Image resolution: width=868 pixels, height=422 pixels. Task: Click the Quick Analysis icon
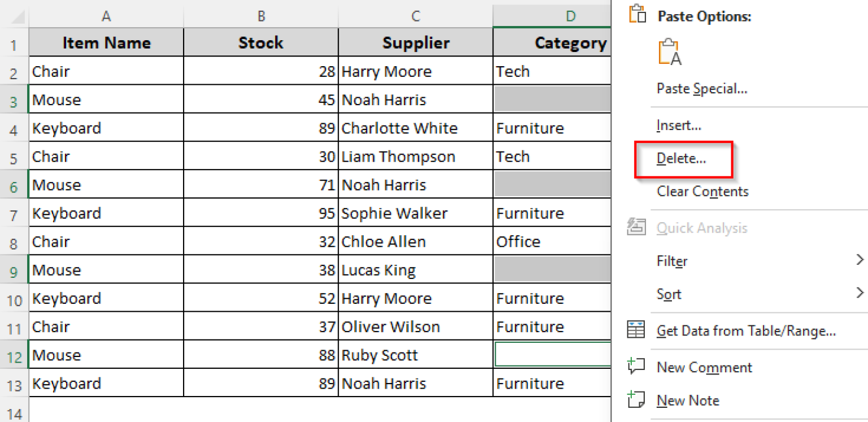click(x=636, y=227)
